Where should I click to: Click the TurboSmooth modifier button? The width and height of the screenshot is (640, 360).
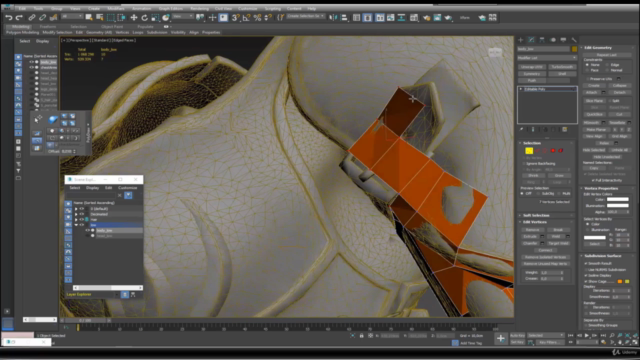click(x=562, y=67)
